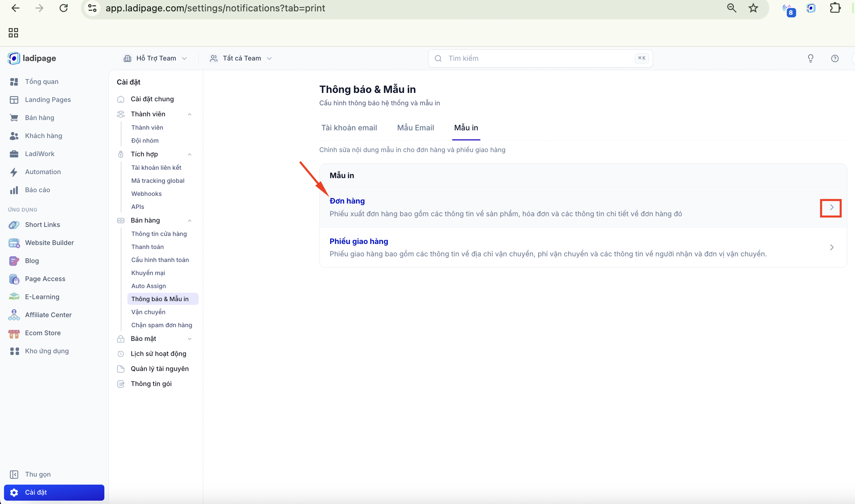Viewport: 855px width, 504px height.
Task: Collapse the Bán hàng settings group
Action: tap(189, 220)
